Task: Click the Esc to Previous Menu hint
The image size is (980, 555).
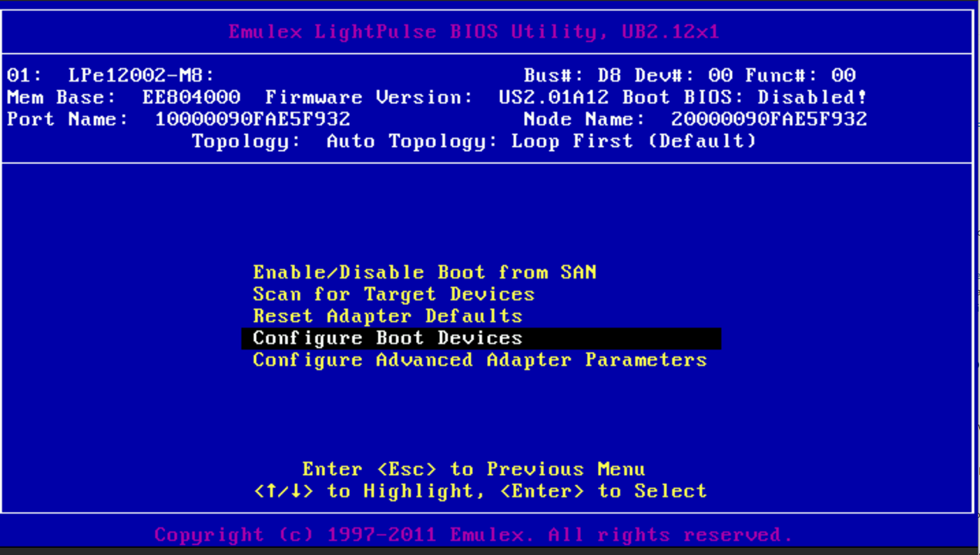Action: click(x=473, y=470)
